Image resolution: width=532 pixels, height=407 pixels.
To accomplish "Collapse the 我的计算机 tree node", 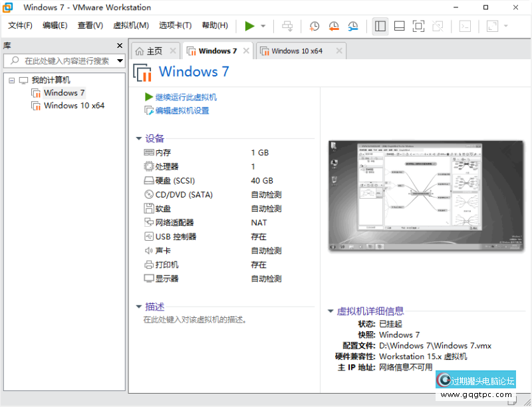I will pos(12,80).
